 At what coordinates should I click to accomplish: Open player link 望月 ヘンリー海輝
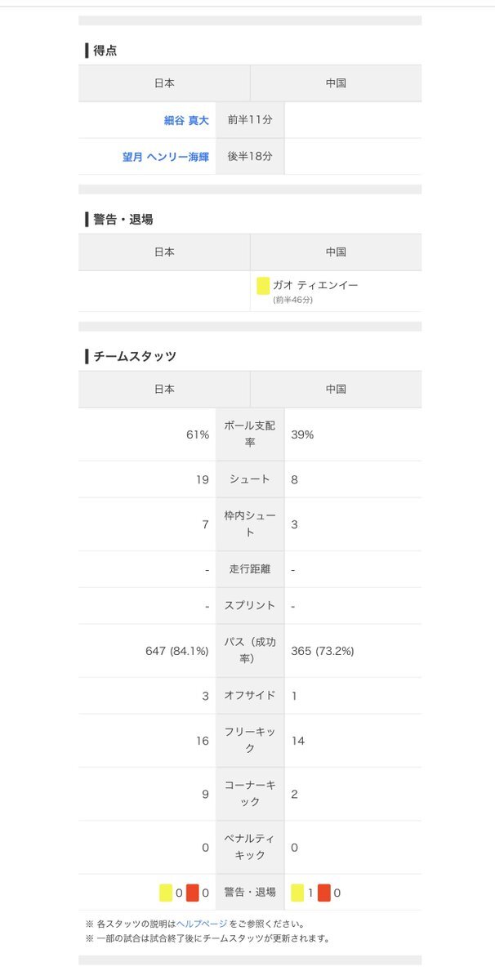166,157
